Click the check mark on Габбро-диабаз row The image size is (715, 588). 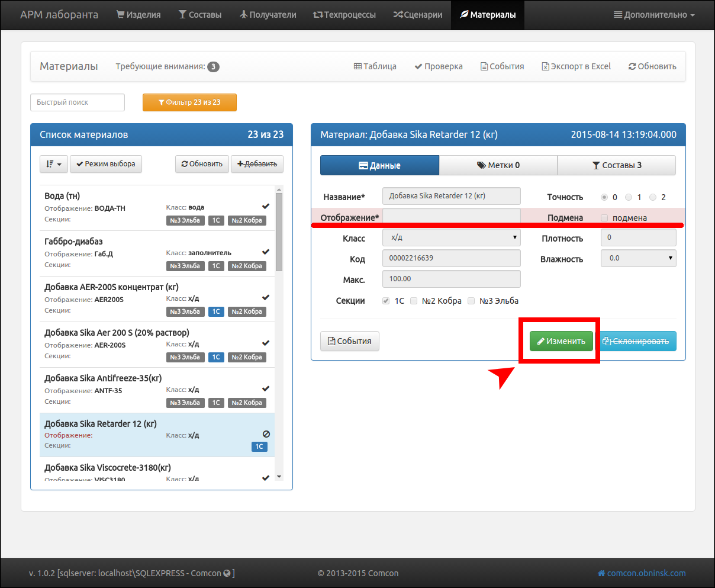click(x=266, y=252)
